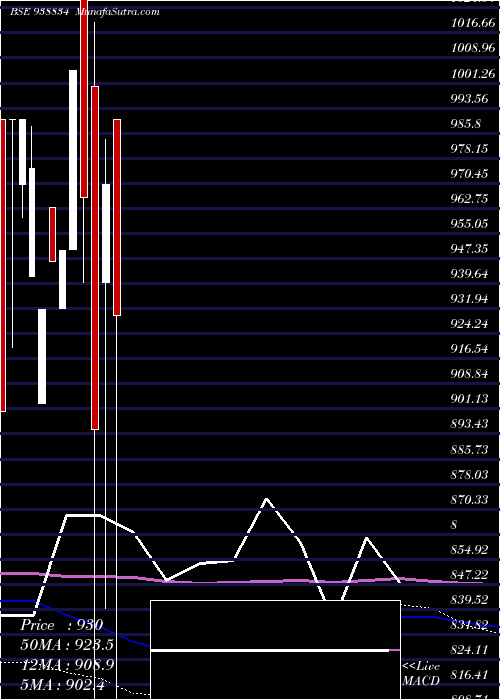Select the 908.84 axis value
Image resolution: width=500 pixels, height=700 pixels.
pyautogui.click(x=469, y=374)
